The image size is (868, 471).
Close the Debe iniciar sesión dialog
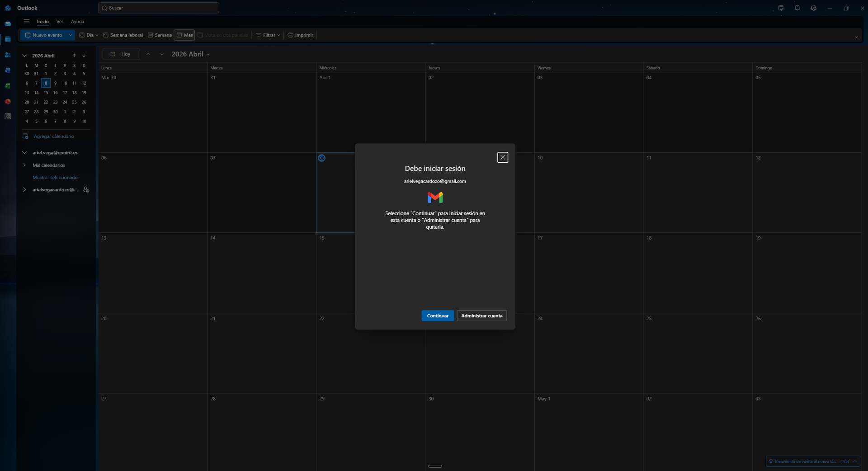point(502,157)
